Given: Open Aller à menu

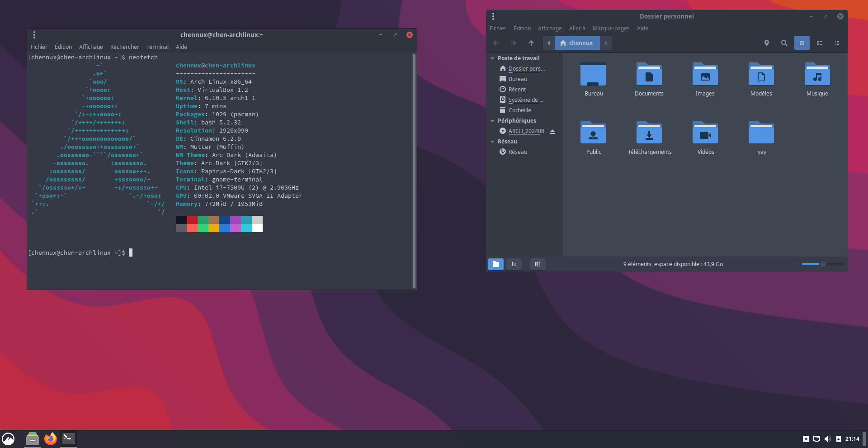Looking at the screenshot, I should click(577, 29).
